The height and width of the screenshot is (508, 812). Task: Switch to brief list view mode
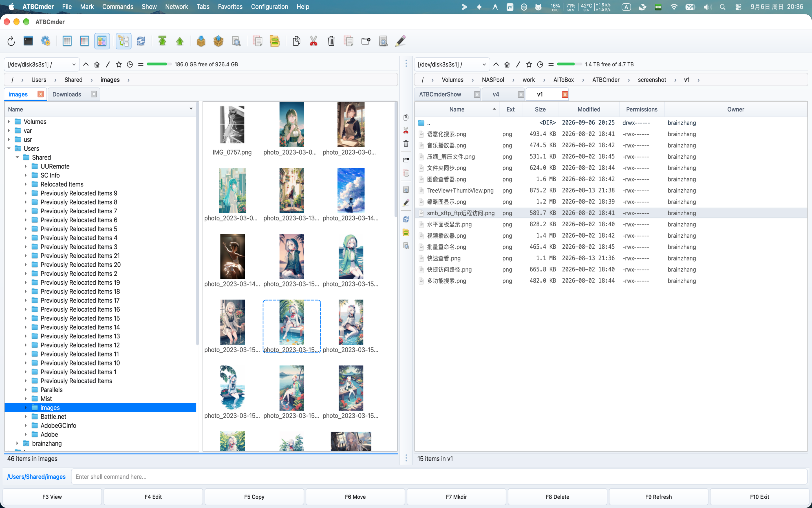(x=67, y=41)
